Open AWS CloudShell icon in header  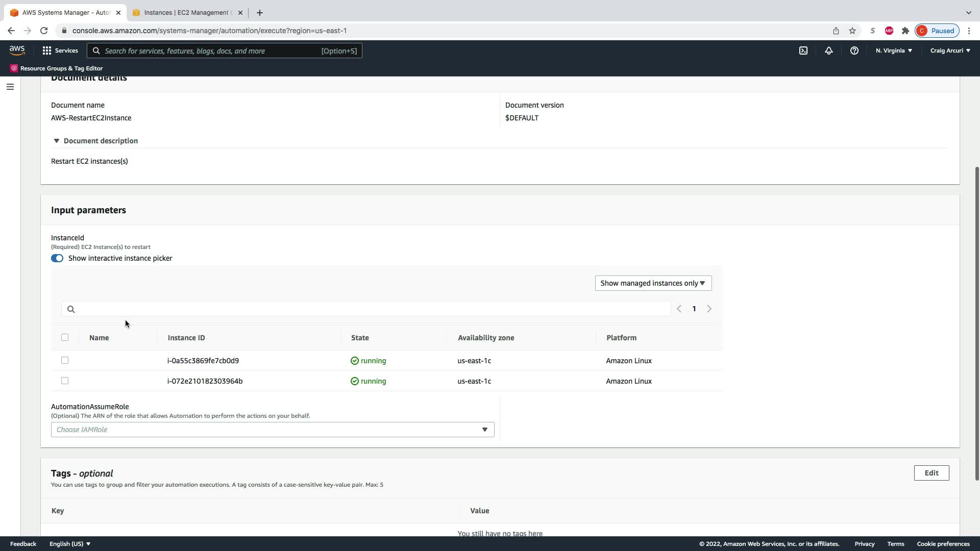[x=803, y=51]
